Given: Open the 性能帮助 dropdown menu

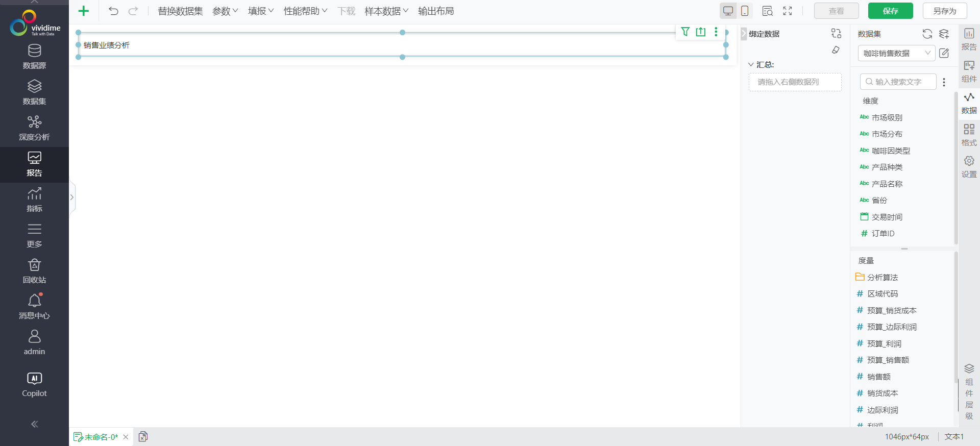Looking at the screenshot, I should pos(305,11).
